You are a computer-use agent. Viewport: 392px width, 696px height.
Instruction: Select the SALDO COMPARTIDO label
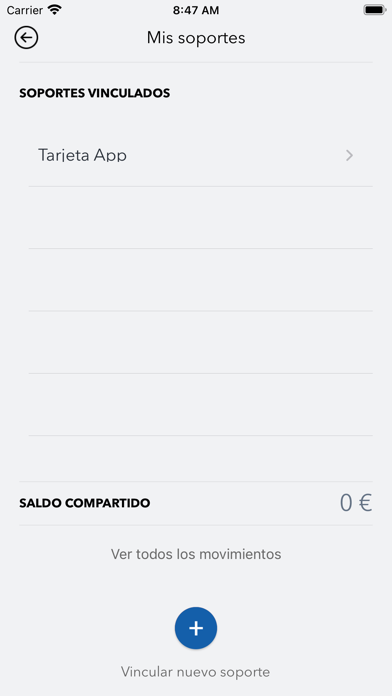point(85,503)
